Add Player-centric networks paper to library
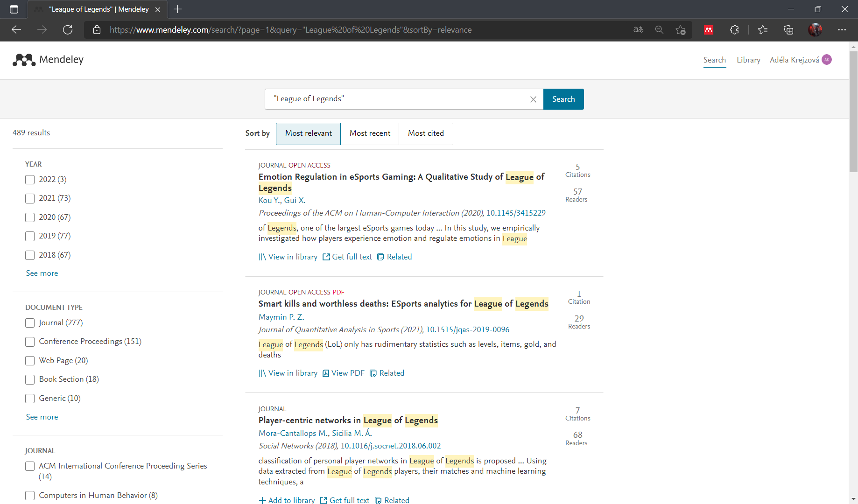Viewport: 858px width, 504px height. [287, 500]
